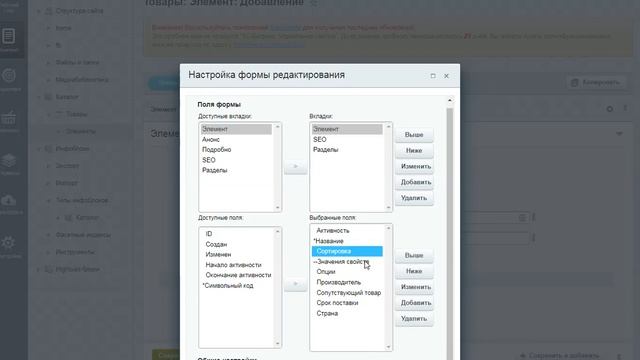Click Копировать button on background page
The height and width of the screenshot is (360, 640).
pyautogui.click(x=596, y=82)
